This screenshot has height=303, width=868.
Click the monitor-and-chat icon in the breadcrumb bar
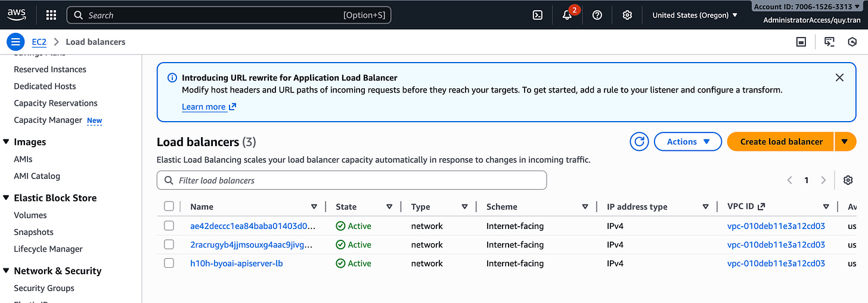(x=829, y=42)
